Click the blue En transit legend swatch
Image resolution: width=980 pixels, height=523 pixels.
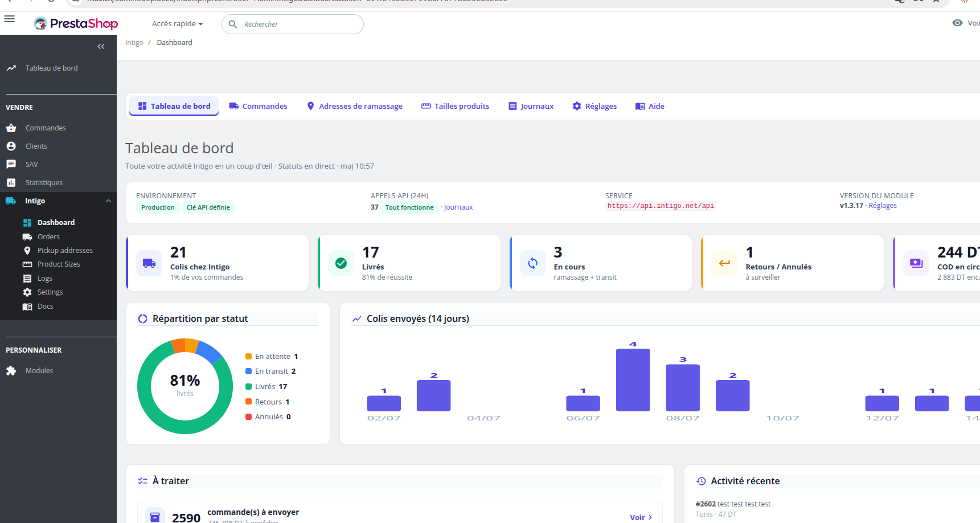[x=248, y=371]
